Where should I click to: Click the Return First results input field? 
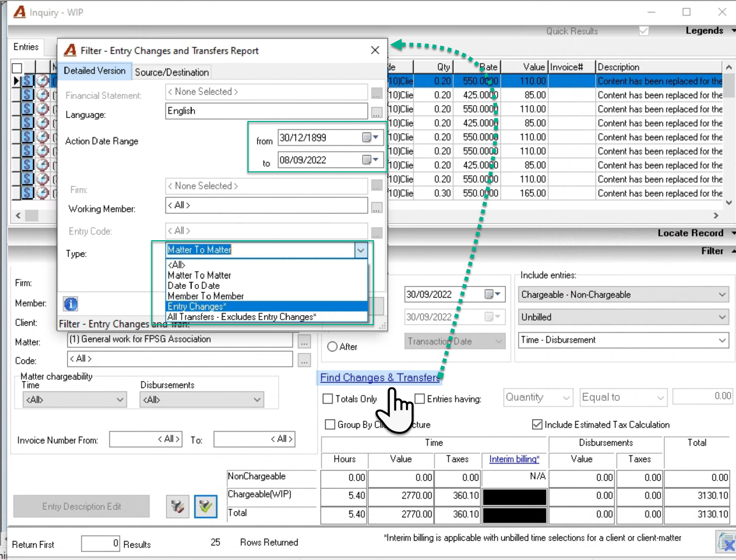[x=100, y=543]
